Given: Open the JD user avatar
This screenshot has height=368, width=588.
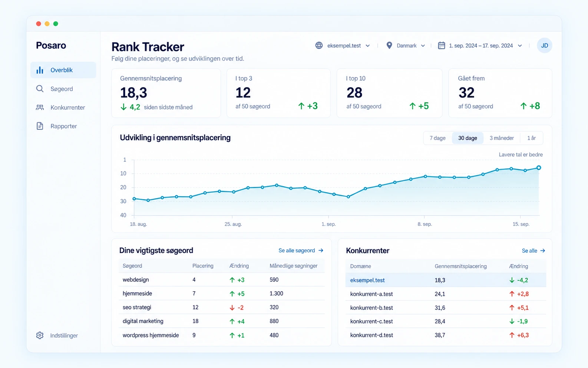Looking at the screenshot, I should coord(544,45).
